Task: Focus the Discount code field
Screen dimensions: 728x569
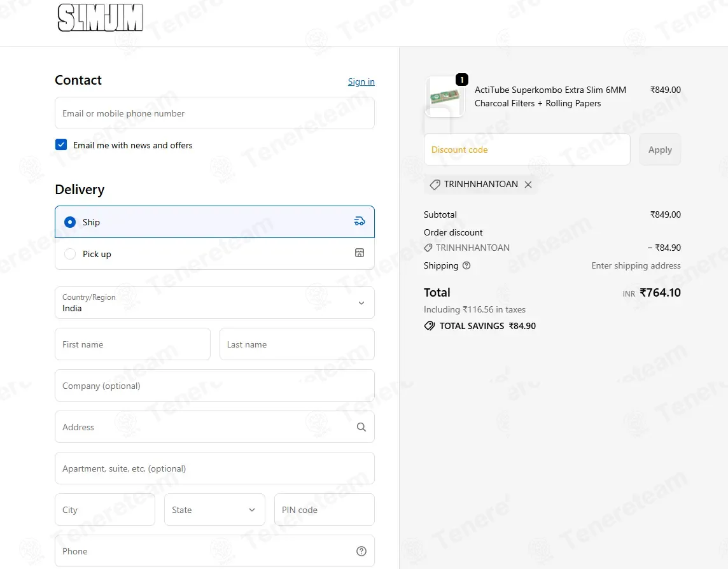Action: (527, 150)
